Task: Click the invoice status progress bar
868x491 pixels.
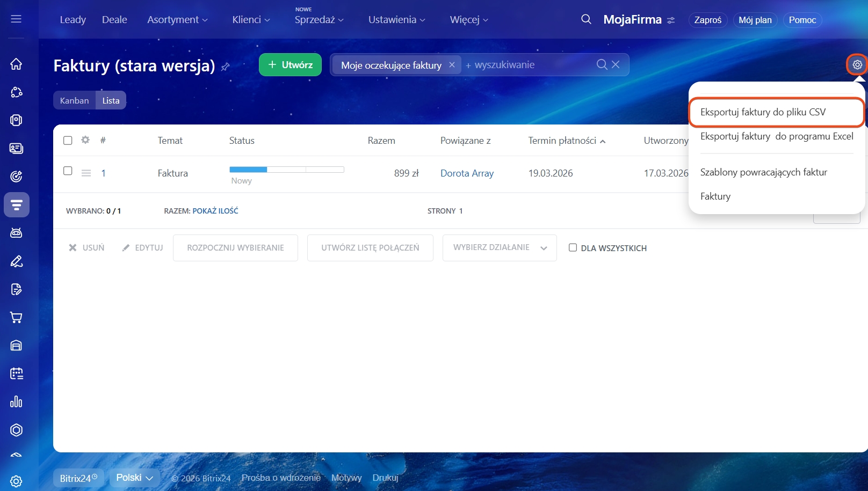Action: 286,170
